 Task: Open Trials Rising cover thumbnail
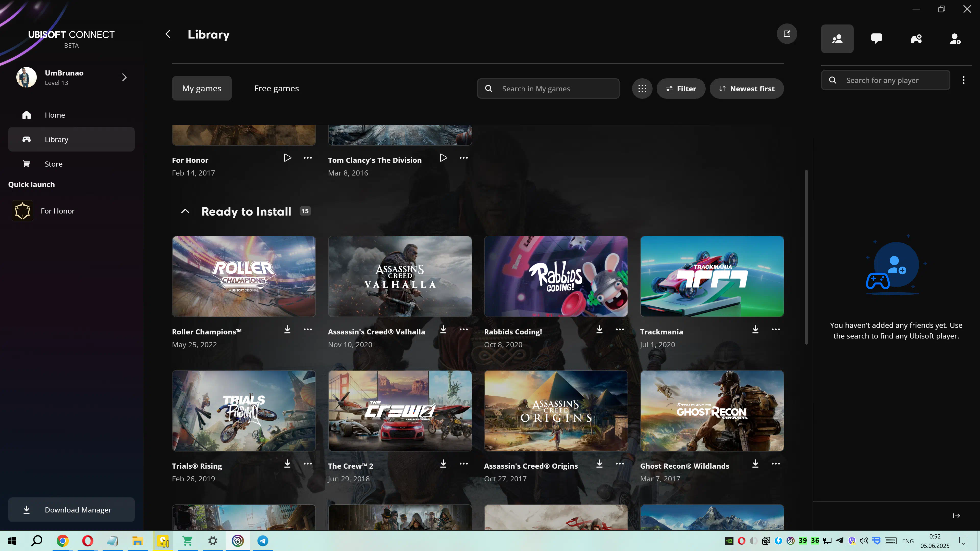(x=244, y=411)
